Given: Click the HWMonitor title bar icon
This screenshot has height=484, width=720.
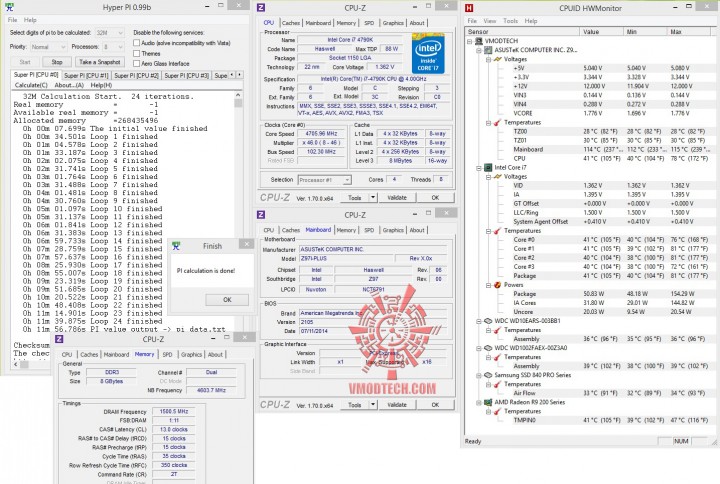Looking at the screenshot, I should point(469,8).
